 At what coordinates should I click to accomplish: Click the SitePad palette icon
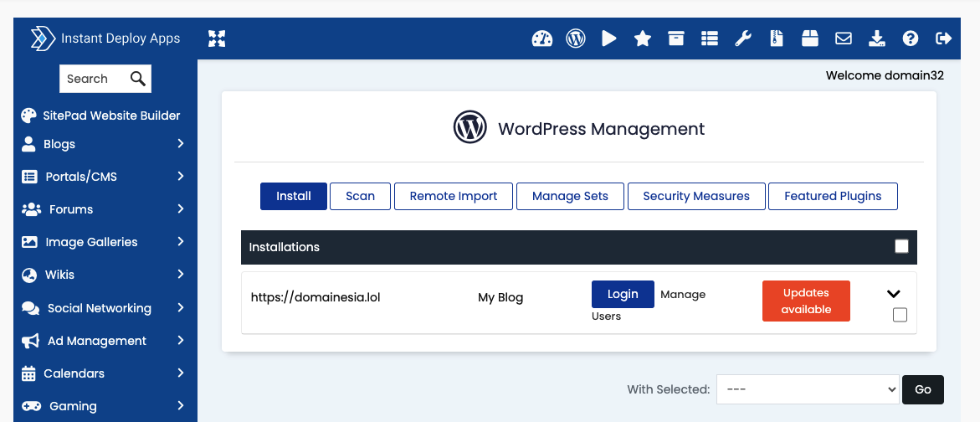(x=28, y=116)
